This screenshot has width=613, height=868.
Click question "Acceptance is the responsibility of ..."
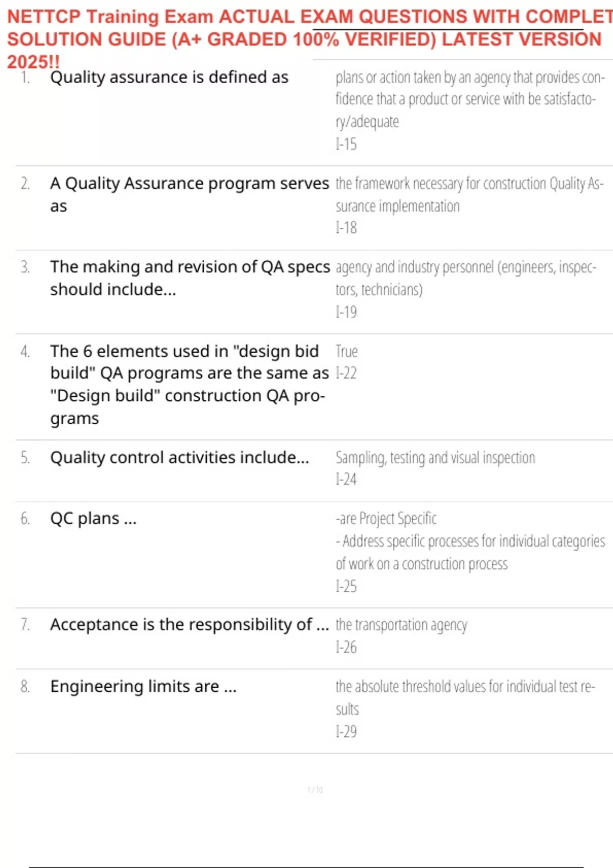click(x=189, y=624)
